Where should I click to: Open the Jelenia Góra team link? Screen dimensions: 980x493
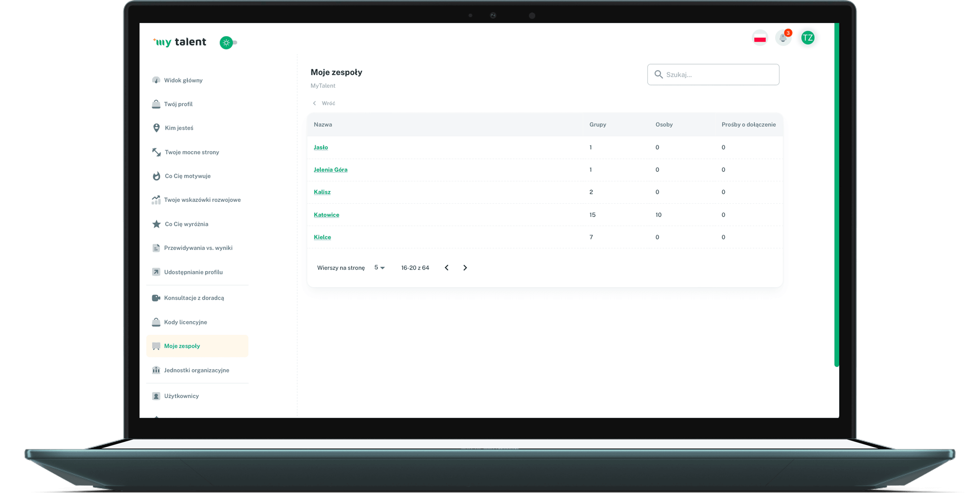(x=330, y=170)
